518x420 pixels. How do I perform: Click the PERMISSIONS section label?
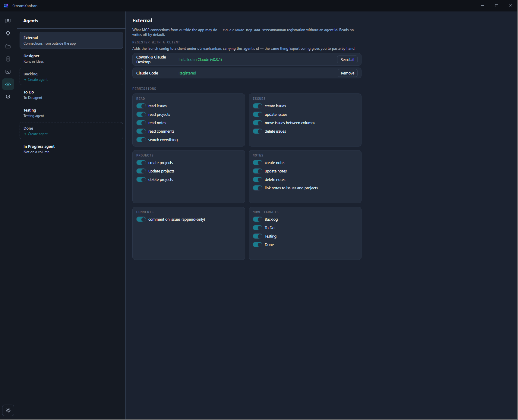click(144, 89)
